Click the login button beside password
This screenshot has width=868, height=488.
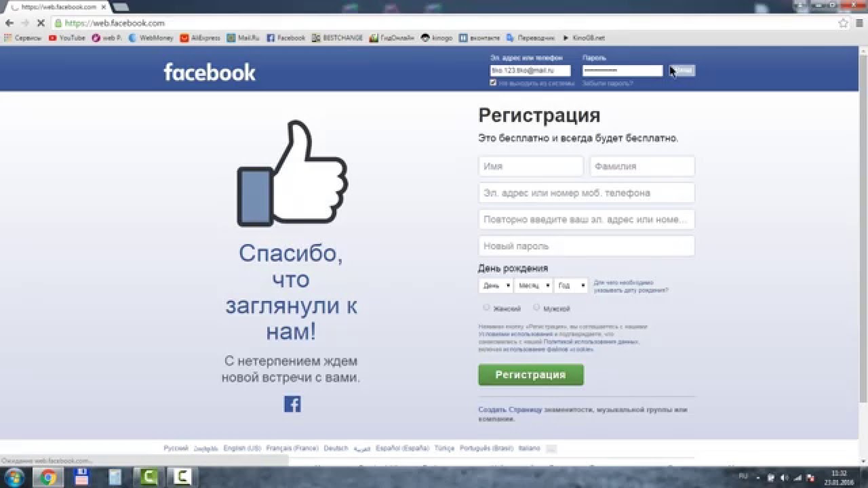682,70
